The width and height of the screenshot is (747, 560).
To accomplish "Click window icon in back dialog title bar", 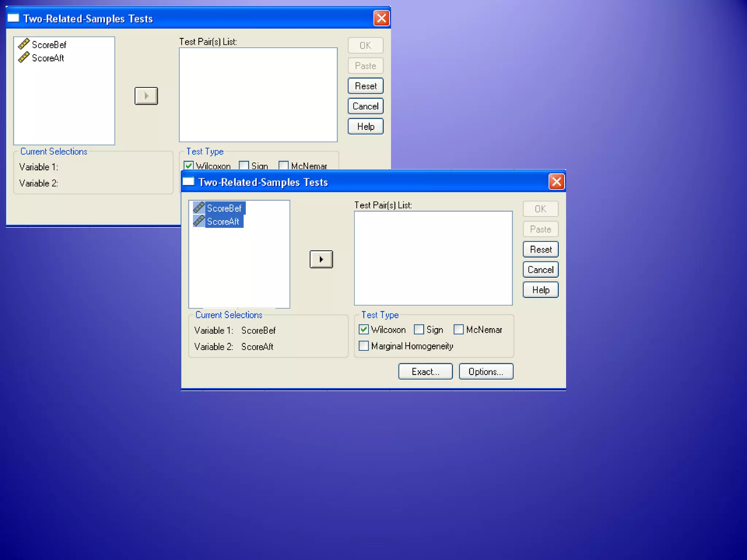I will [x=13, y=18].
